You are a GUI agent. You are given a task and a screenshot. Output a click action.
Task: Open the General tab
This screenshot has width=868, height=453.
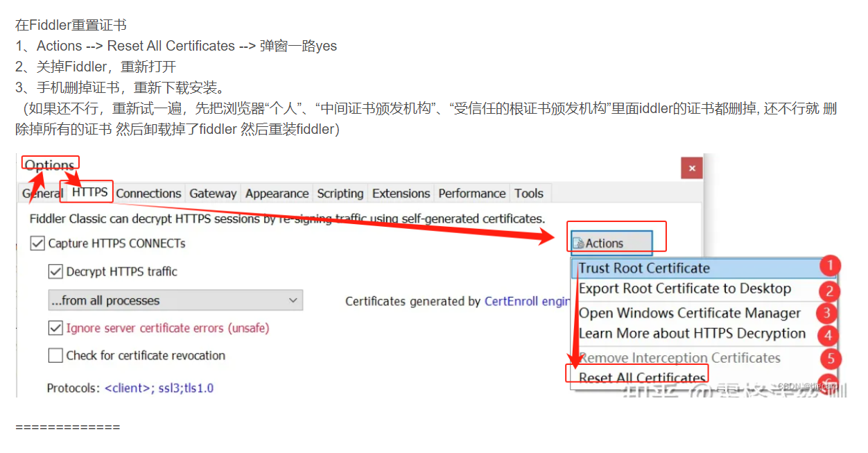click(42, 194)
